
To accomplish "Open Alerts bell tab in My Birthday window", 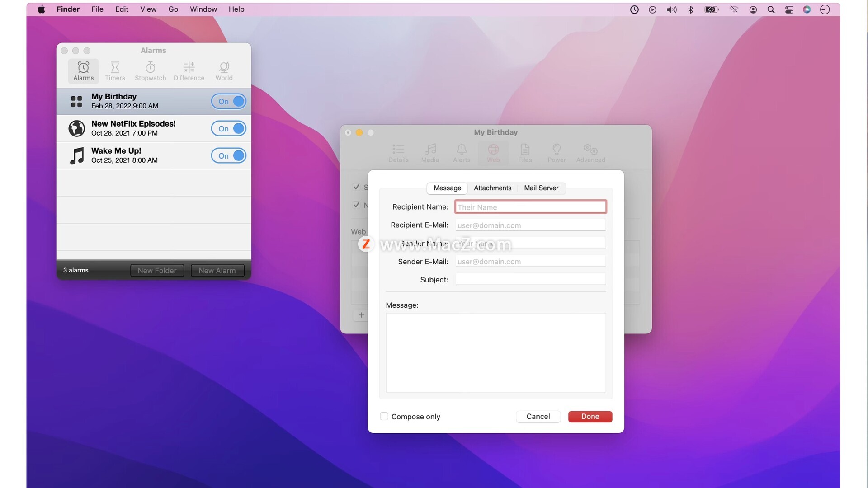I will coord(462,153).
